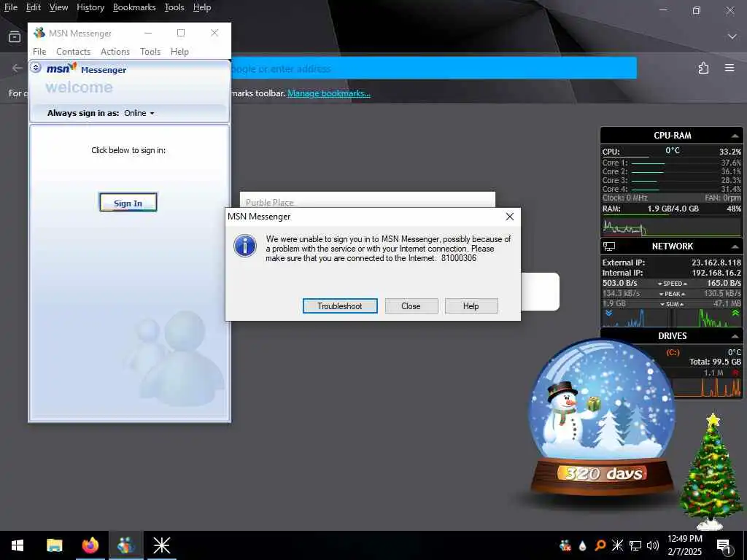The height and width of the screenshot is (560, 747).
Task: Open the 'Always sign in as' Online dropdown
Action: click(139, 113)
